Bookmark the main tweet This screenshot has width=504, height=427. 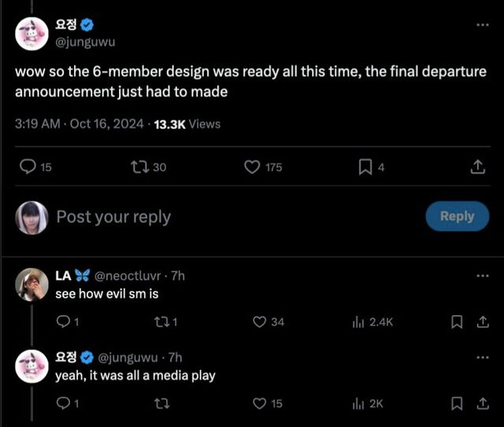365,167
